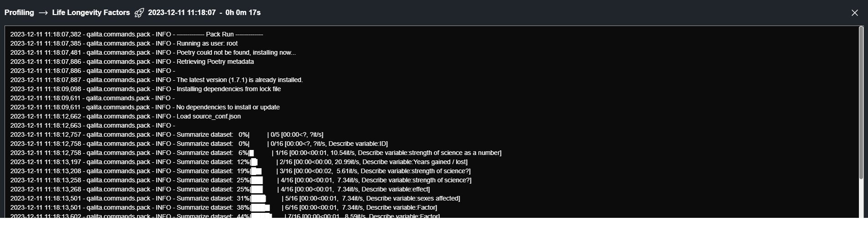Click the 'Retrieving Poetry metadata' log entry
This screenshot has width=868, height=237.
pos(215,62)
